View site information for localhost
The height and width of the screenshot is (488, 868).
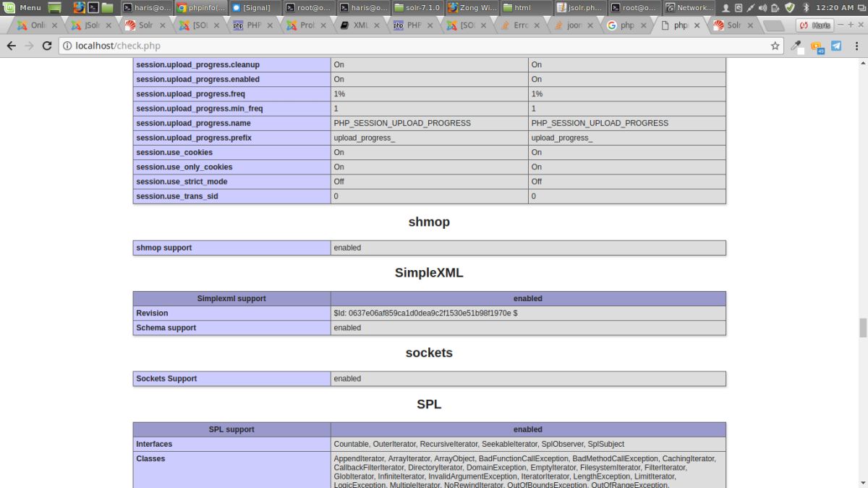67,46
